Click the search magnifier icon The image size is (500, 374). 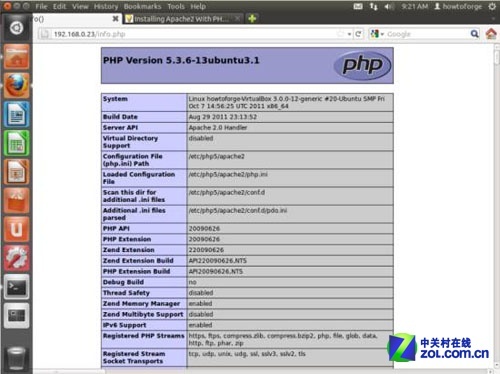click(x=474, y=34)
